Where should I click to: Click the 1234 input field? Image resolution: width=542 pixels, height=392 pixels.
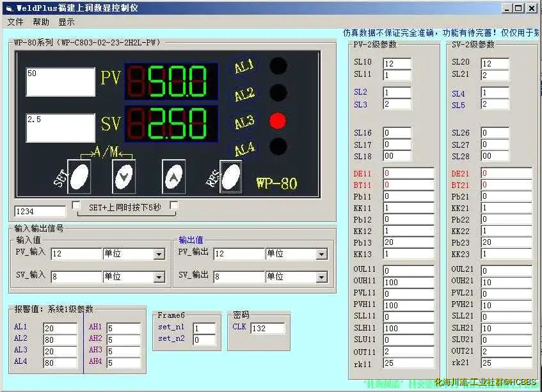40,212
